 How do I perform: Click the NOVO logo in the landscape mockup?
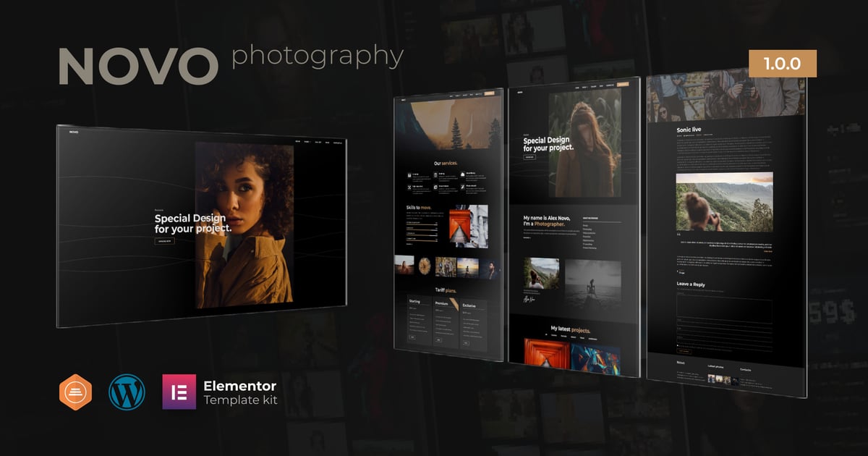click(x=73, y=132)
